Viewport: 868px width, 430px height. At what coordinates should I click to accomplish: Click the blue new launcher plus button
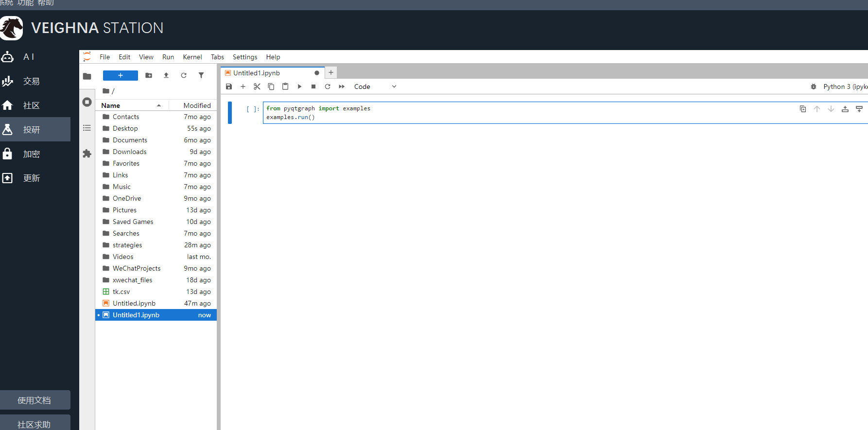pyautogui.click(x=120, y=75)
